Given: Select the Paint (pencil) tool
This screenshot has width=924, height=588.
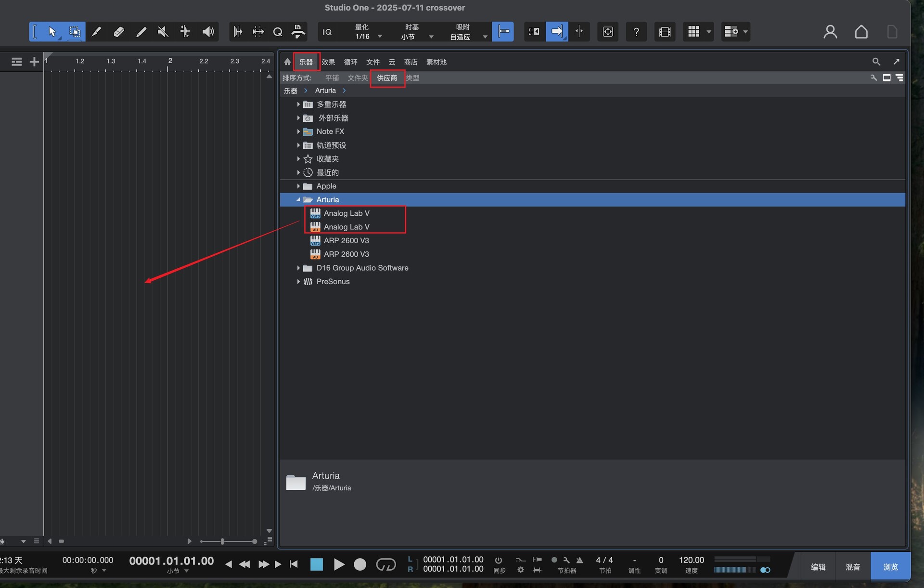Looking at the screenshot, I should (x=141, y=32).
